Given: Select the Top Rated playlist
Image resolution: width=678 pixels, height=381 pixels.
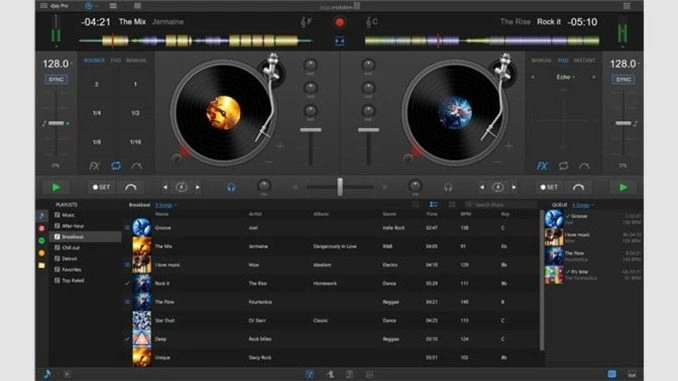Looking at the screenshot, I should 86,280.
